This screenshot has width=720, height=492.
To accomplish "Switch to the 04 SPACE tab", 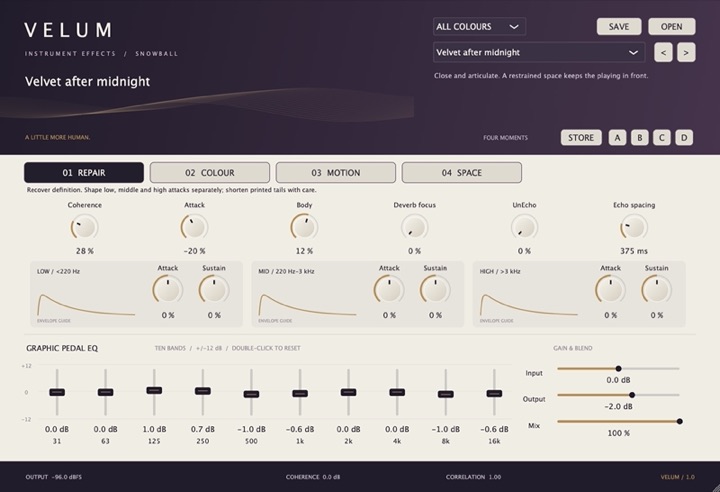I will click(461, 173).
